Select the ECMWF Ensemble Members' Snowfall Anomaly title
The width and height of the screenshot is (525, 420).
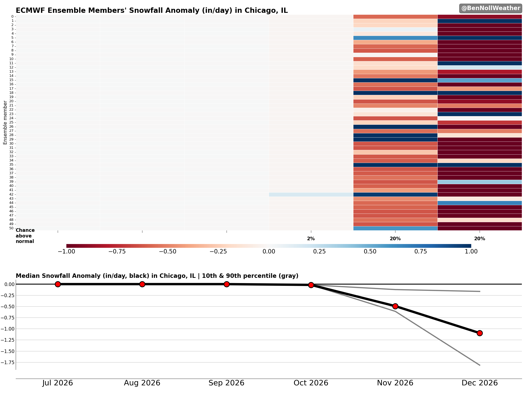(x=152, y=10)
